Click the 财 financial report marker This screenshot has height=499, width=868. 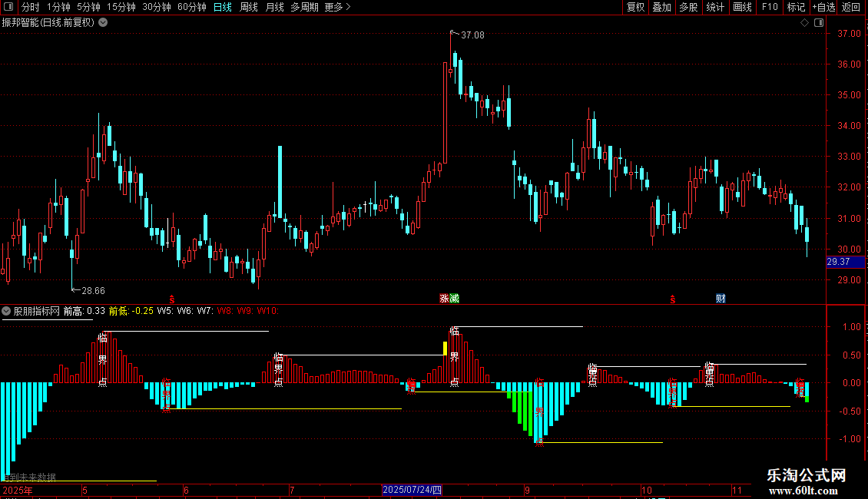(x=721, y=298)
